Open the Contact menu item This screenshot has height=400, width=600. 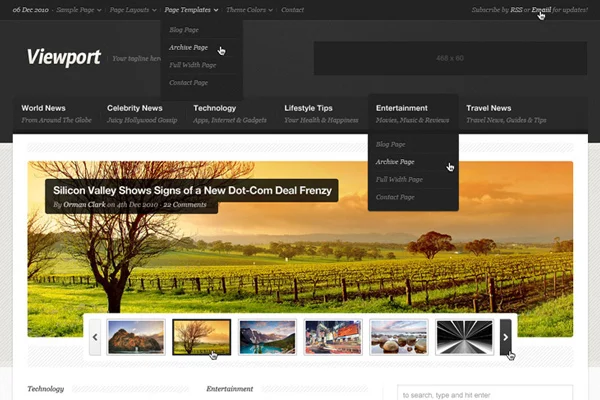point(293,10)
